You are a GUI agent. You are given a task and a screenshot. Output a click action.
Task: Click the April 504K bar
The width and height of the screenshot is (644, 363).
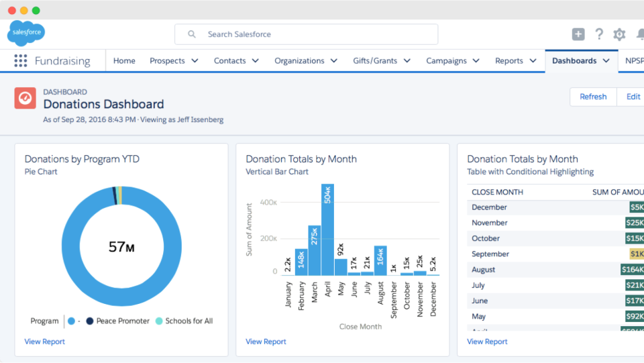point(327,229)
